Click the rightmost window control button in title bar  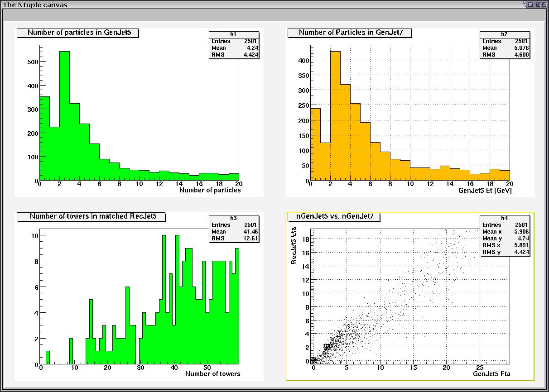[x=544, y=5]
